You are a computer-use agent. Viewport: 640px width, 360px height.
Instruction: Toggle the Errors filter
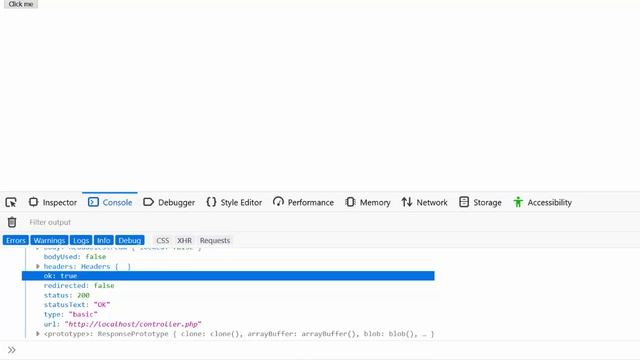(x=16, y=240)
